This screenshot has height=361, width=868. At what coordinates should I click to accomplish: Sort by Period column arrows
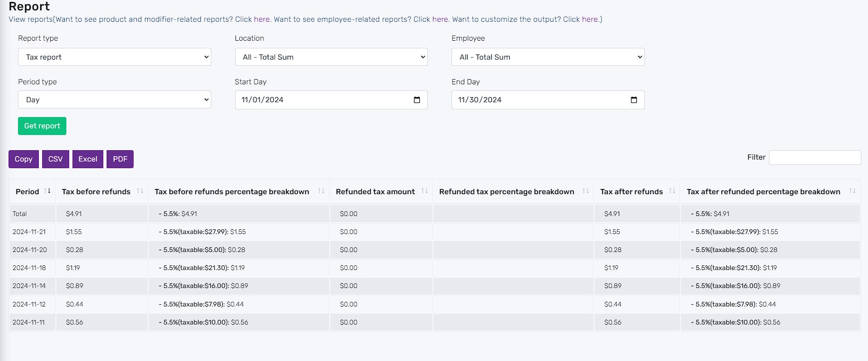[47, 191]
